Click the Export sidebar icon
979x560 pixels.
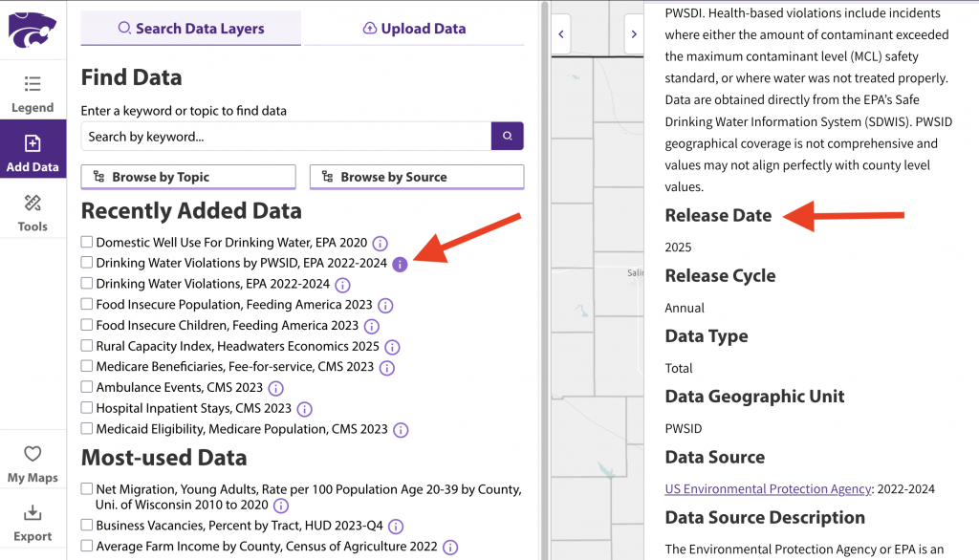tap(33, 523)
